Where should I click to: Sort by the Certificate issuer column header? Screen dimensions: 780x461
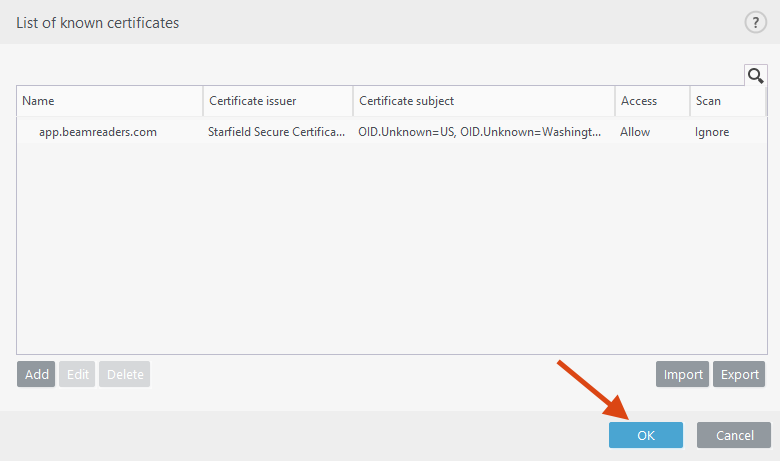tap(277, 101)
